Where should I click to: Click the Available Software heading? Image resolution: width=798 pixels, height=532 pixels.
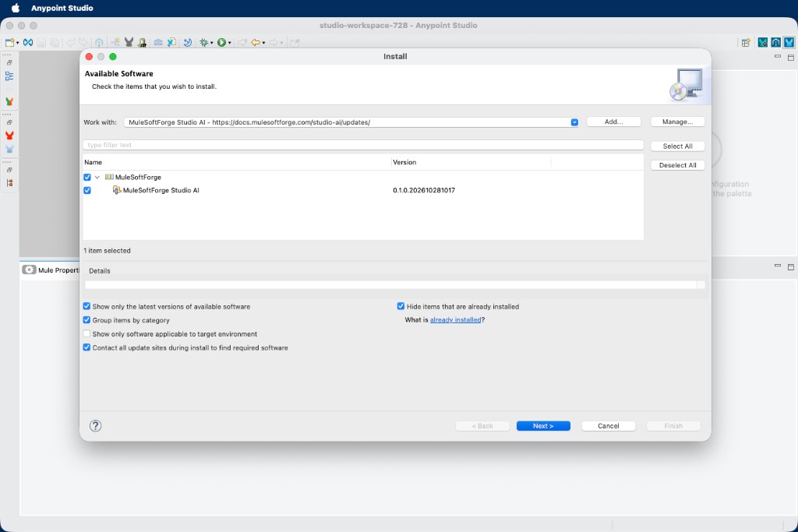(x=119, y=74)
